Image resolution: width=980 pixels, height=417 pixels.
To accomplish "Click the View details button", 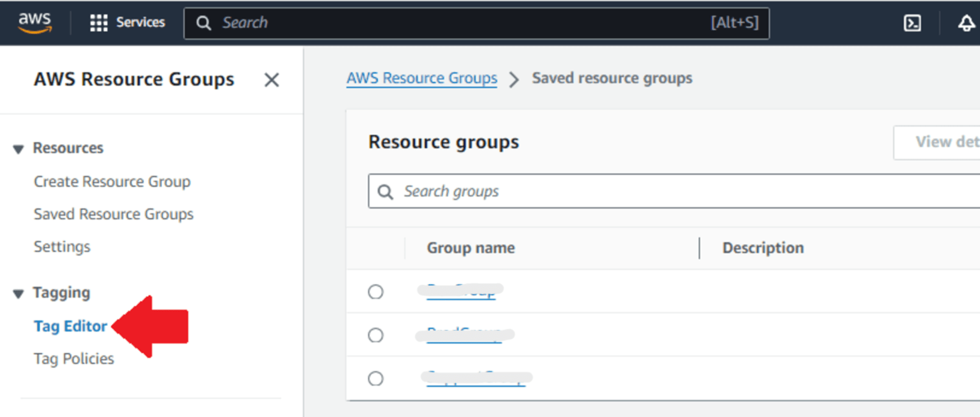I will pyautogui.click(x=936, y=142).
